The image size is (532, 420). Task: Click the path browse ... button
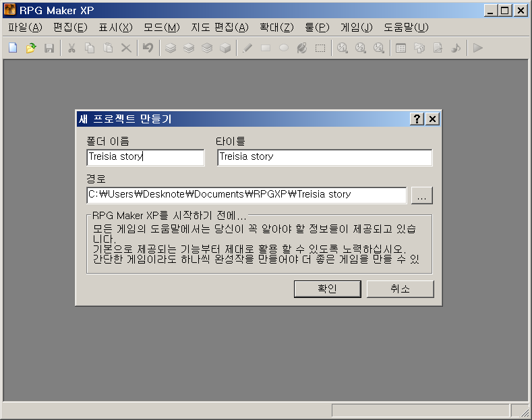[421, 195]
